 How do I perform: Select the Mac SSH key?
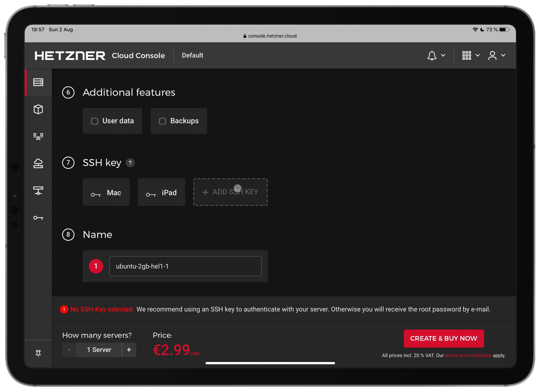pos(106,192)
